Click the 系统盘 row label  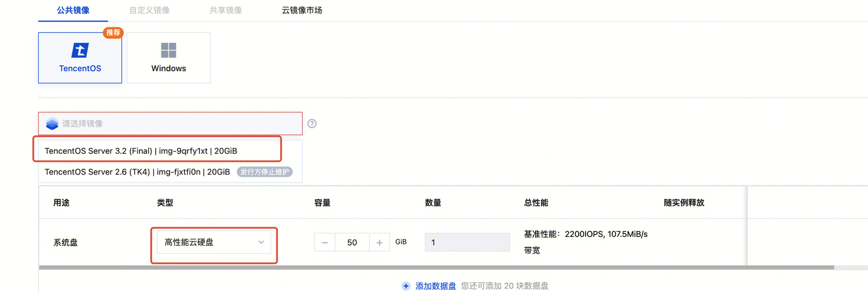click(x=65, y=243)
